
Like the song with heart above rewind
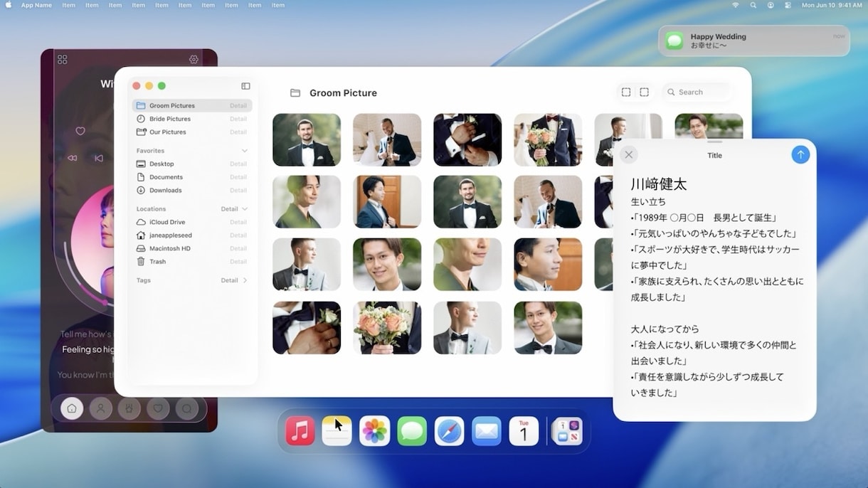pos(80,131)
